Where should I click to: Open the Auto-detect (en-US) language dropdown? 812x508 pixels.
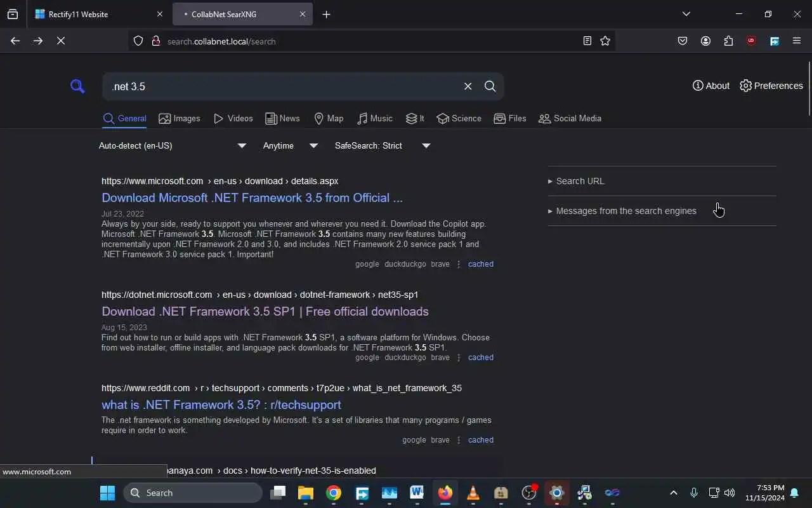click(x=172, y=145)
